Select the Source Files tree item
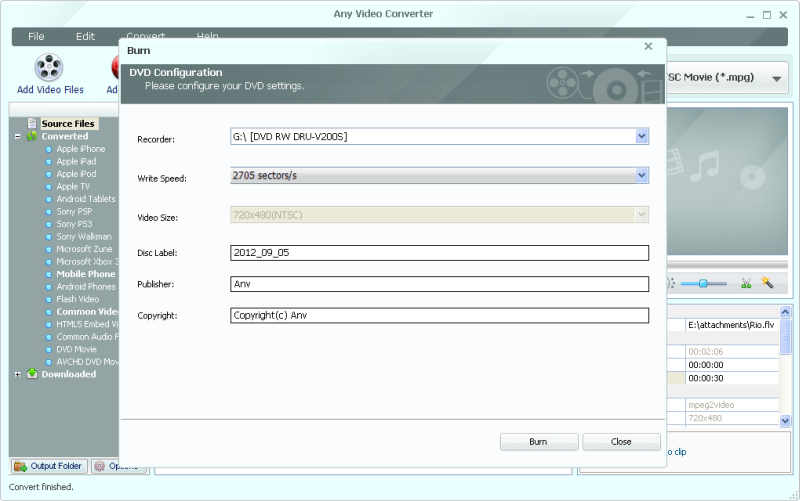This screenshot has height=501, width=800. pyautogui.click(x=68, y=123)
